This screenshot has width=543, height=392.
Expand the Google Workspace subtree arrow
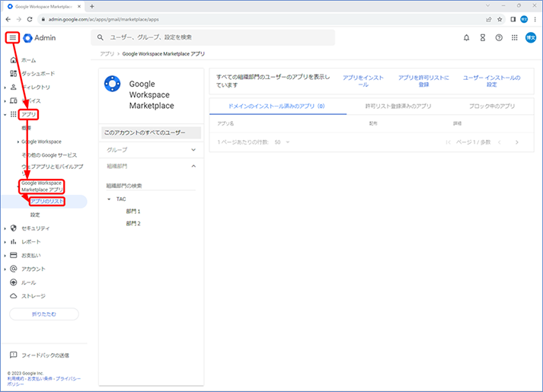point(18,142)
